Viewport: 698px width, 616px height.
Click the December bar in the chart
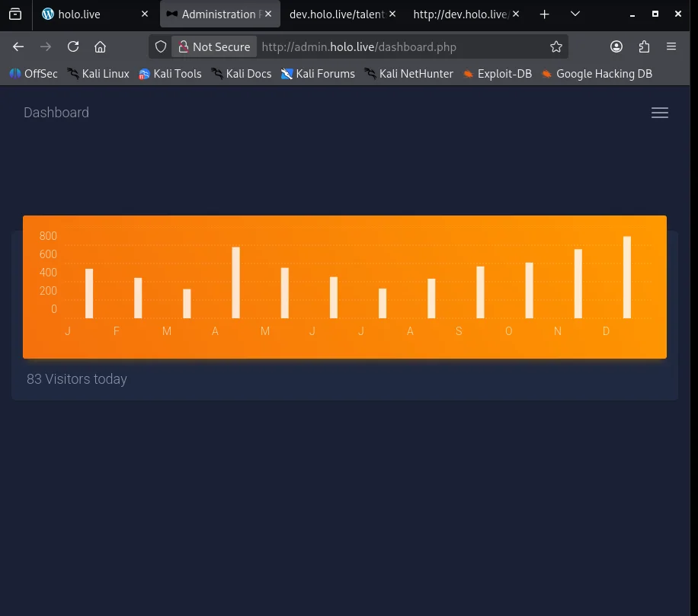click(627, 277)
